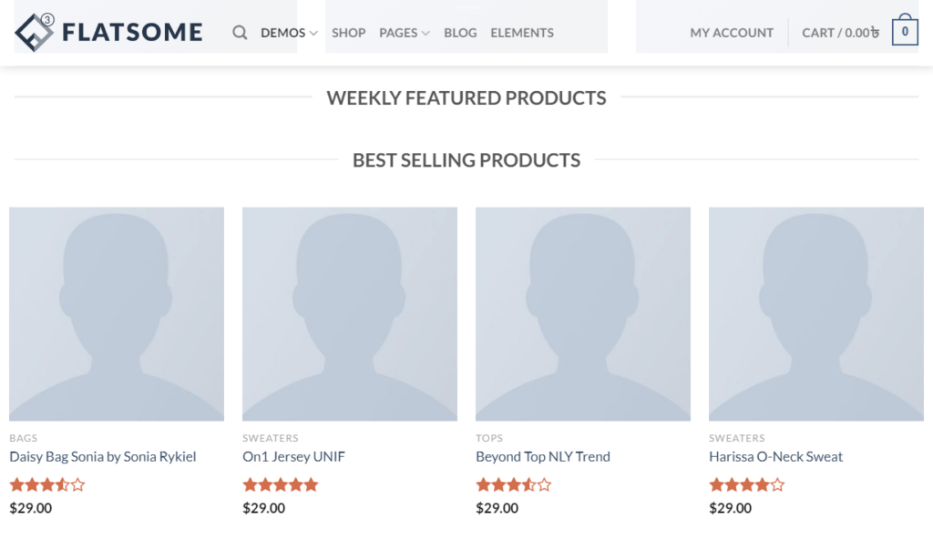Go to the ELEMENTS page
Viewport: 933px width, 560px height.
click(522, 32)
